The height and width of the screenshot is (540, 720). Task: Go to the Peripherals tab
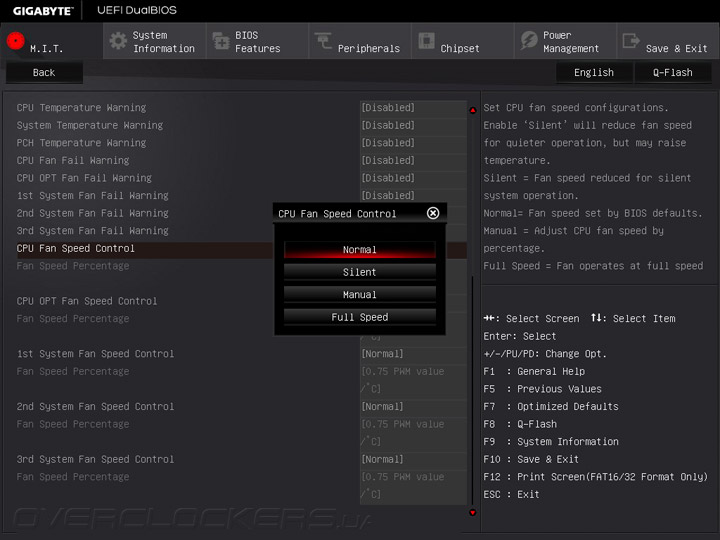[x=360, y=41]
